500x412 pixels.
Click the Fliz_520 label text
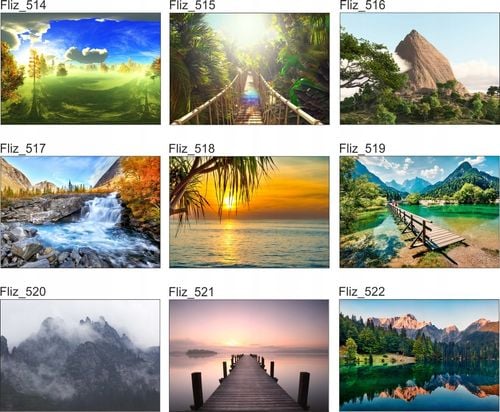pyautogui.click(x=23, y=292)
